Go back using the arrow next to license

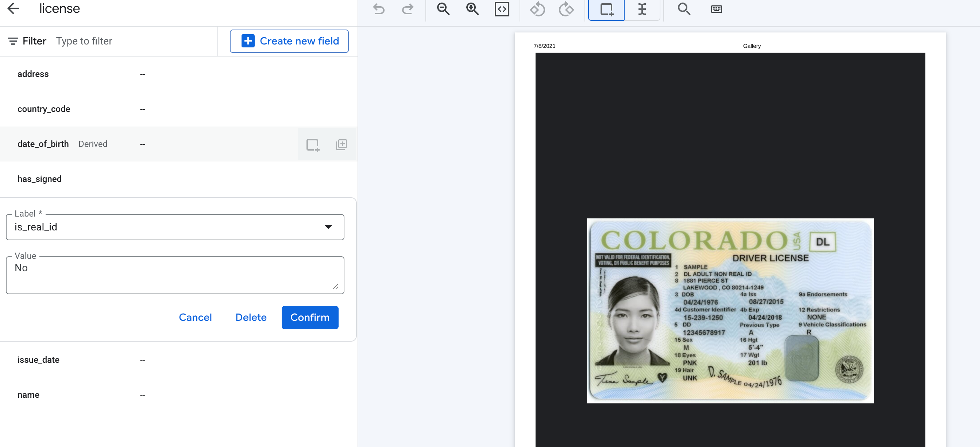14,8
